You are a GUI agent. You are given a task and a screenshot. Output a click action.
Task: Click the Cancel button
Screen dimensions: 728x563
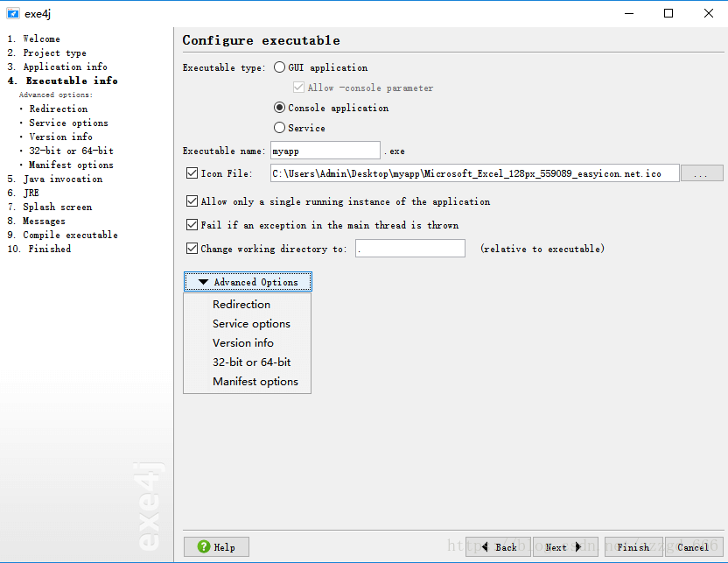pyautogui.click(x=693, y=546)
